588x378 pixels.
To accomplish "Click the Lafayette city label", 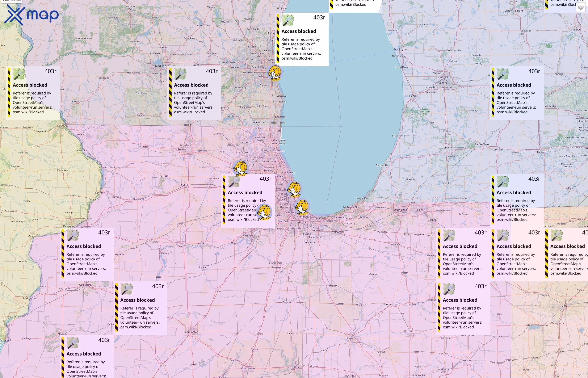I will [351, 338].
